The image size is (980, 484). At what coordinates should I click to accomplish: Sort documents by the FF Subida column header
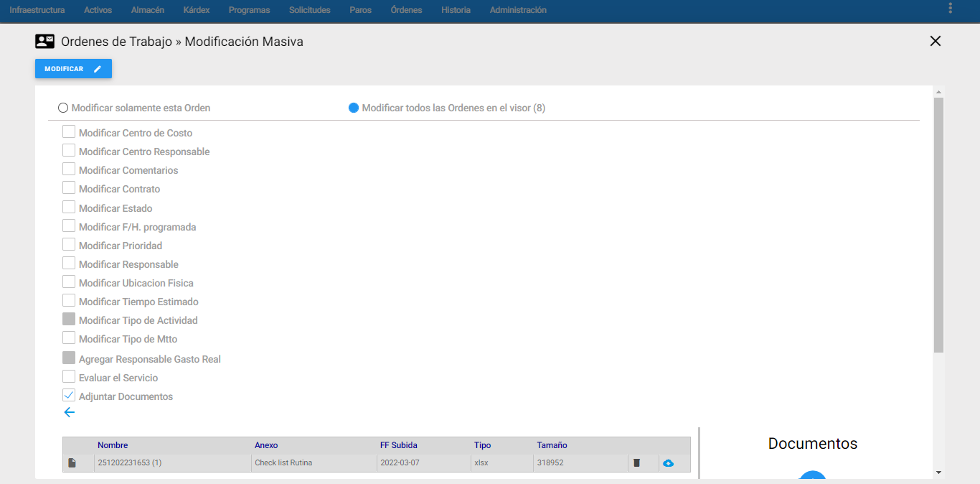click(399, 445)
